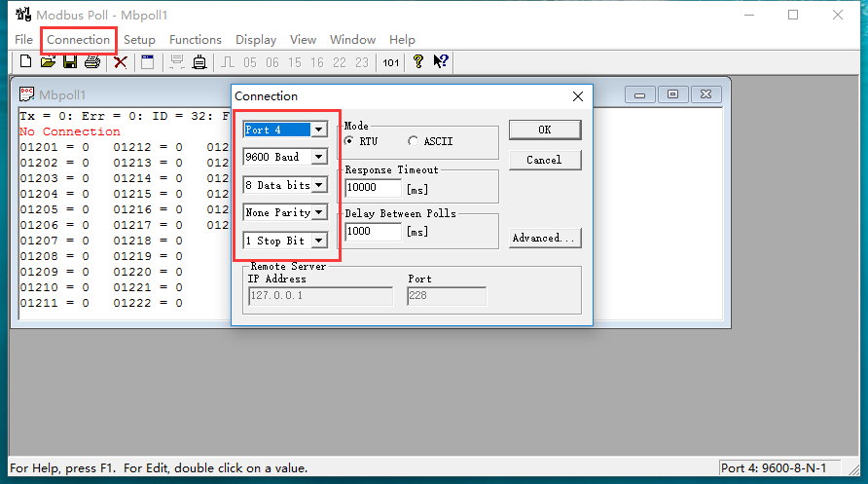868x484 pixels.
Task: Click the New document toolbar icon
Action: (x=25, y=61)
